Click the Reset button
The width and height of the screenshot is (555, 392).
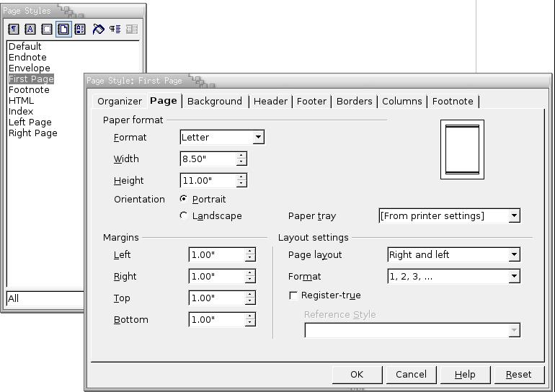(518, 375)
